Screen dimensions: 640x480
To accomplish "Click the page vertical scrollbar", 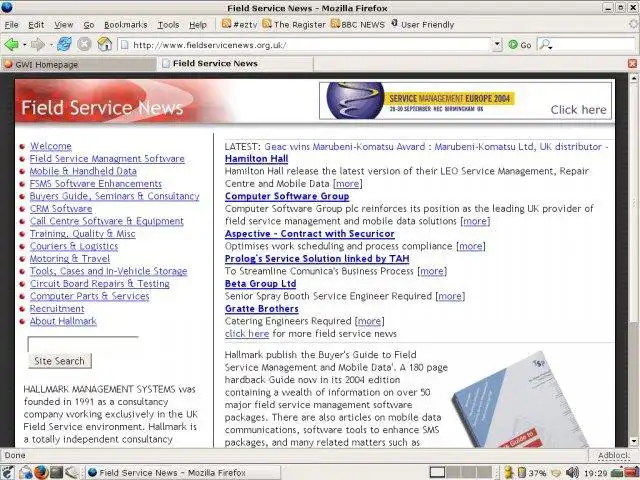I will [634, 204].
